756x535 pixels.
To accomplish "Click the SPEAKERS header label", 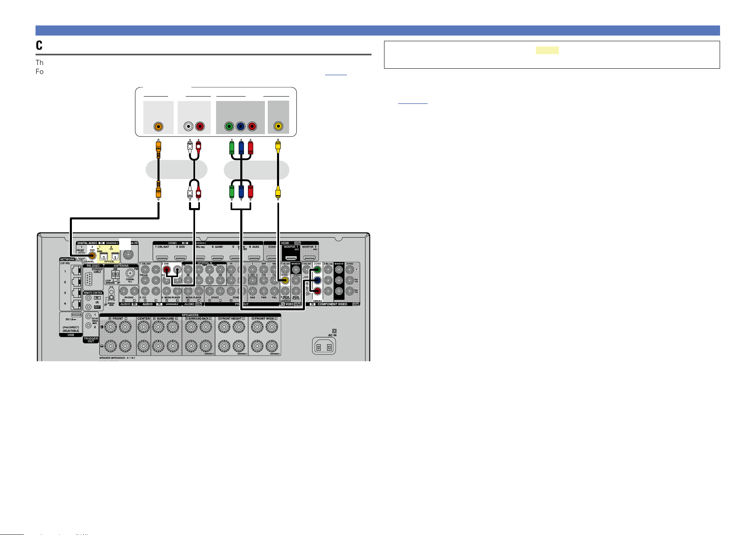I will [x=190, y=315].
